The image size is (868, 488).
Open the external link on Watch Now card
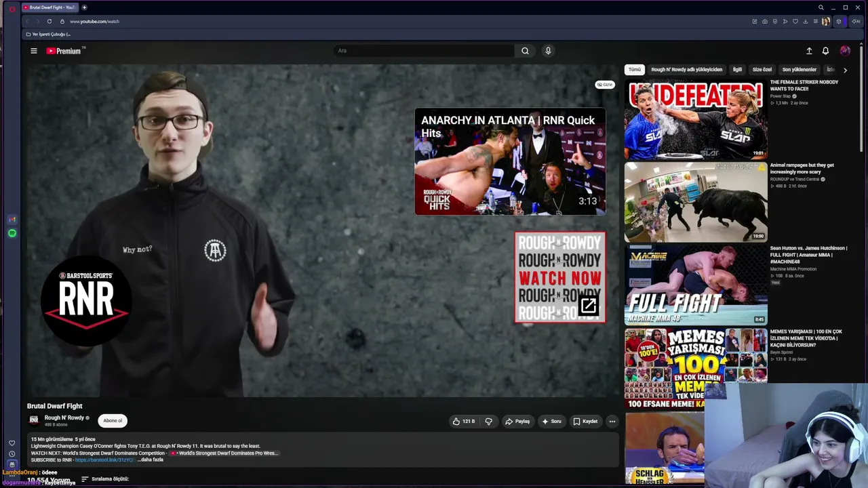point(588,306)
